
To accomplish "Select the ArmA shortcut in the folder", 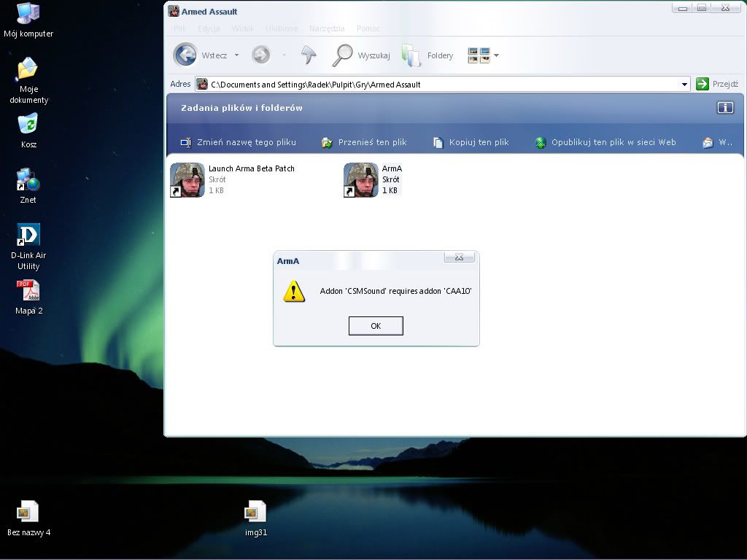I will pyautogui.click(x=373, y=179).
